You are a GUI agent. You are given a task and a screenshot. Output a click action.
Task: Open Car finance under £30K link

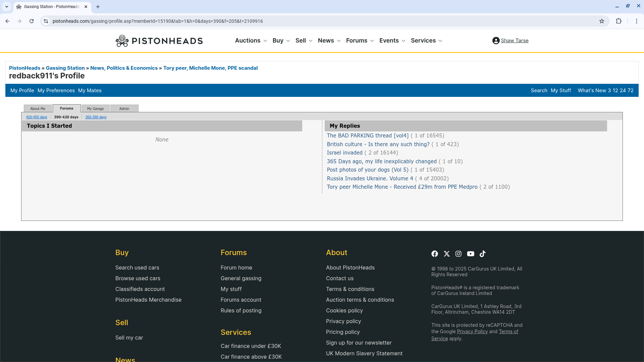tap(251, 346)
